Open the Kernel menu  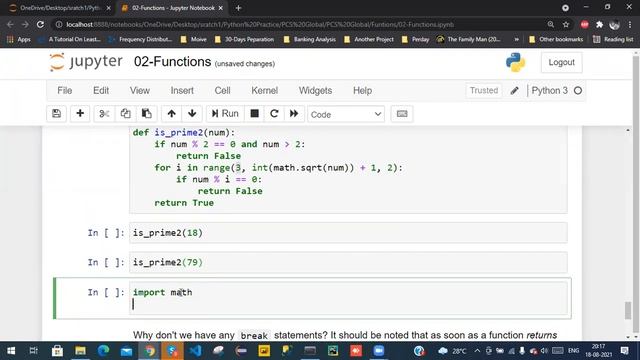pyautogui.click(x=264, y=91)
